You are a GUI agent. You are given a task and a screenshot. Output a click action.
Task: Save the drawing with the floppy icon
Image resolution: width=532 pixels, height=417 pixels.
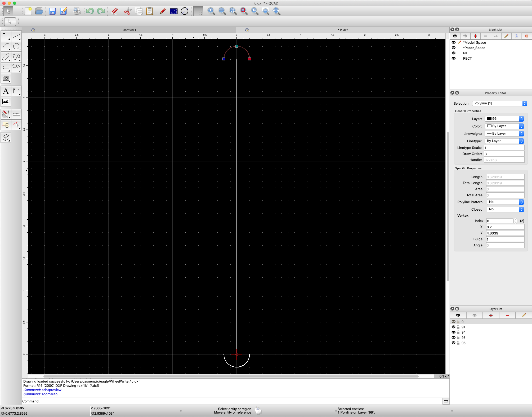click(52, 11)
